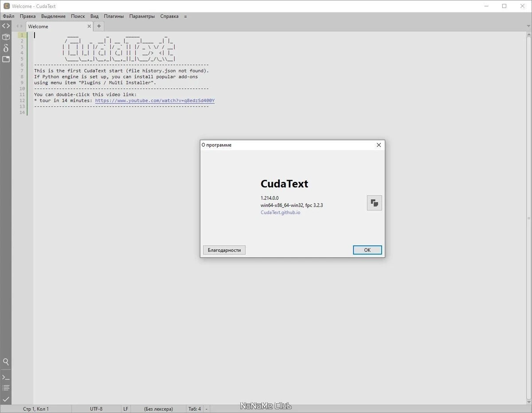Open the Вид menu

94,16
